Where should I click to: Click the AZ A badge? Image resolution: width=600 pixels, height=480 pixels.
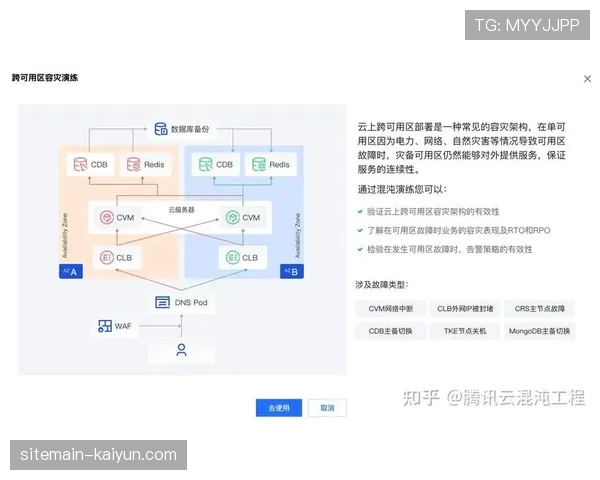pyautogui.click(x=71, y=271)
